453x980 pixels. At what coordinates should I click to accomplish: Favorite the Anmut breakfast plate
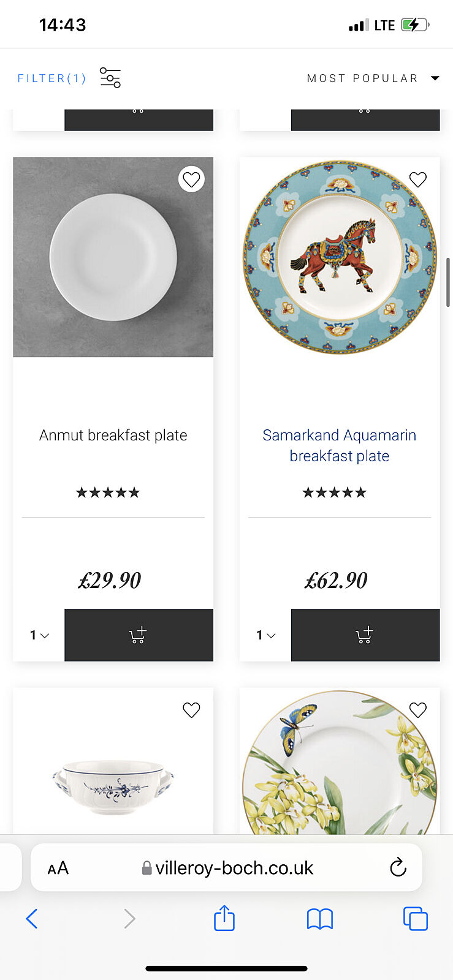pos(191,179)
